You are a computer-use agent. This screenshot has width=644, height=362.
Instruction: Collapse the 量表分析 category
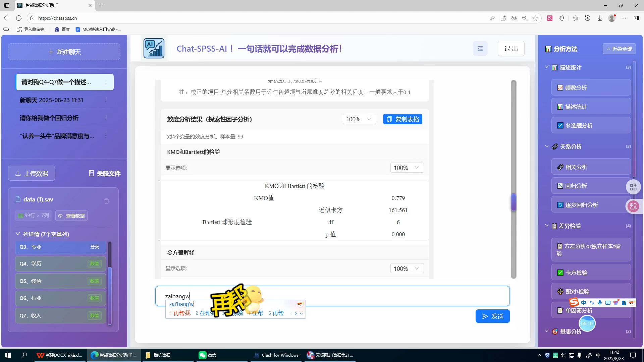click(547, 331)
